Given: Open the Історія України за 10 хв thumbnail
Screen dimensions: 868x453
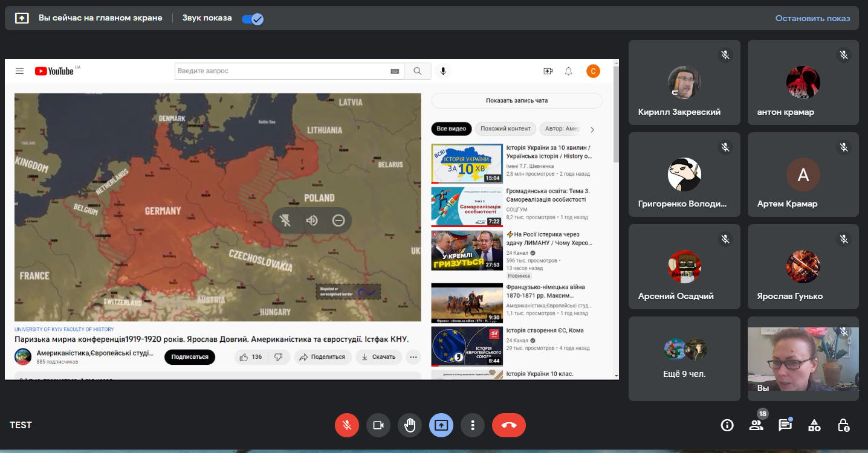Looking at the screenshot, I should [x=467, y=163].
